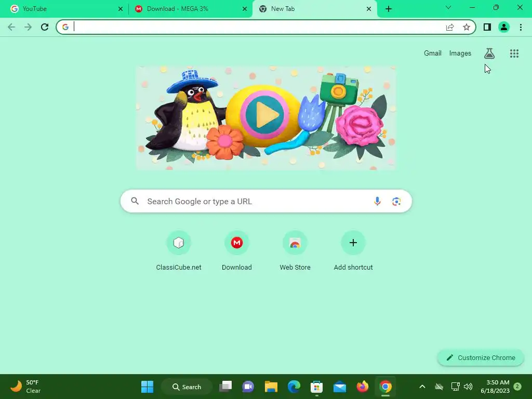Viewport: 532px width, 399px height.
Task: Open Mail app from taskbar
Action: (340, 387)
